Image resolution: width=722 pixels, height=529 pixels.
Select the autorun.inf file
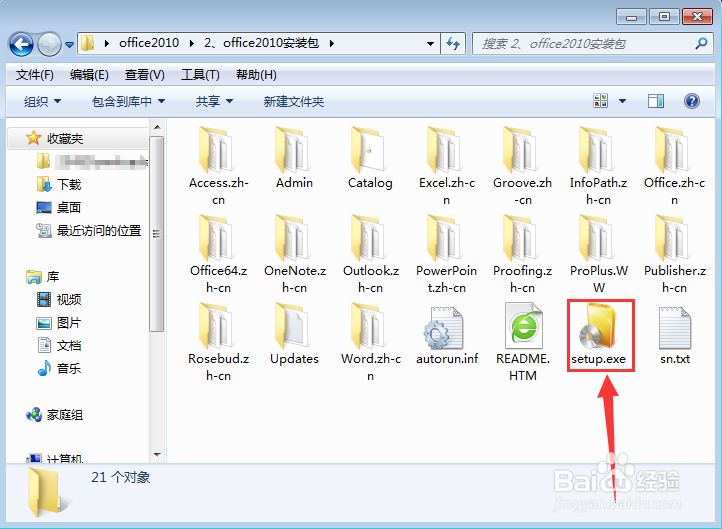446,336
